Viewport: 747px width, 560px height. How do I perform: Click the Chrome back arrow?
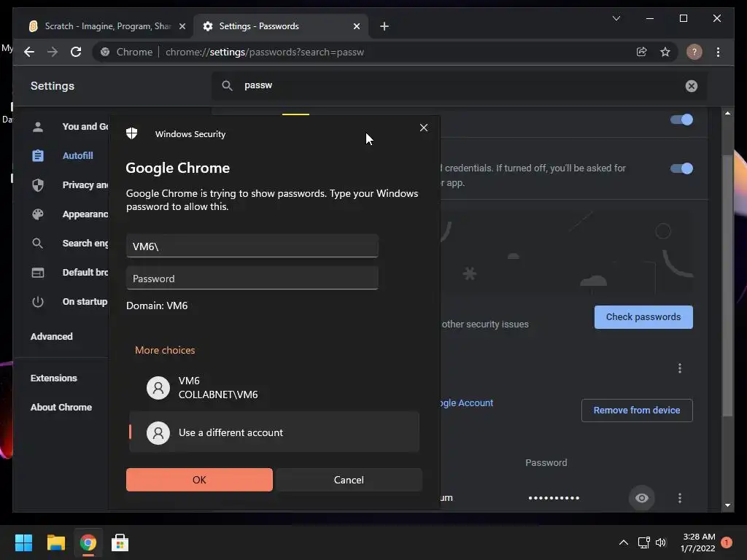29,52
